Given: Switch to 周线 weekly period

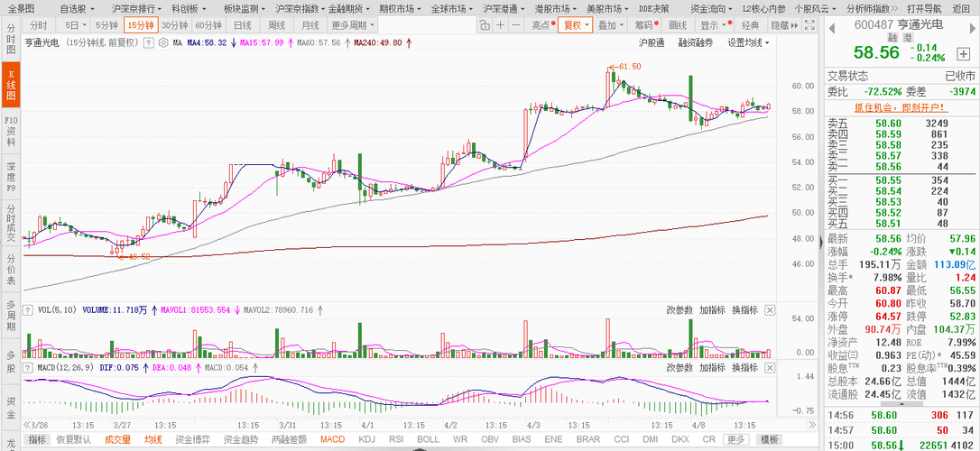Looking at the screenshot, I should pos(275,25).
